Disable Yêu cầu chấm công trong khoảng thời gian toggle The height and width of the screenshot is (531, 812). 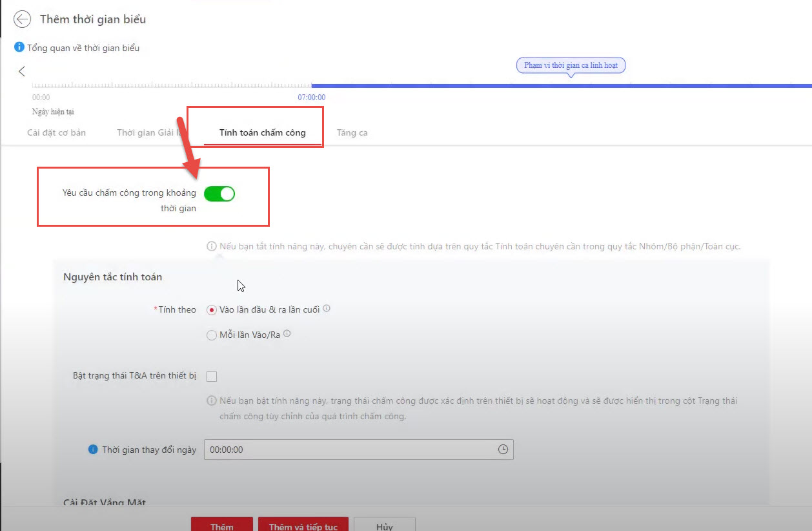219,193
